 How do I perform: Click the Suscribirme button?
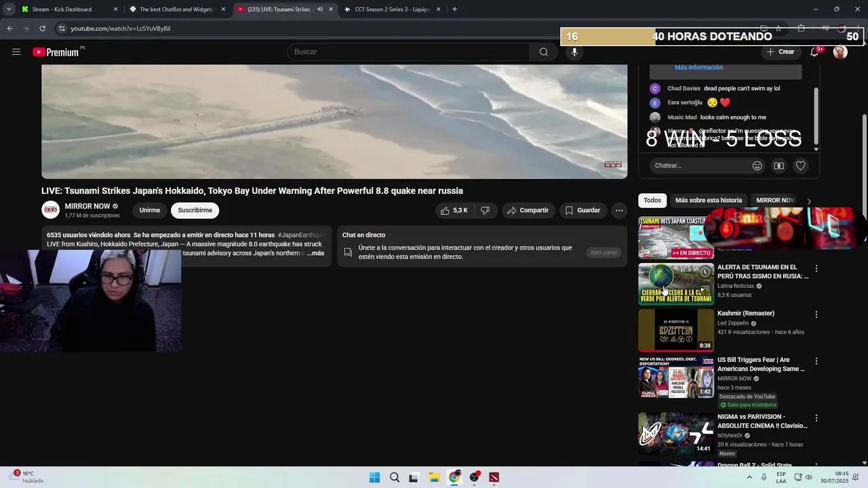195,210
